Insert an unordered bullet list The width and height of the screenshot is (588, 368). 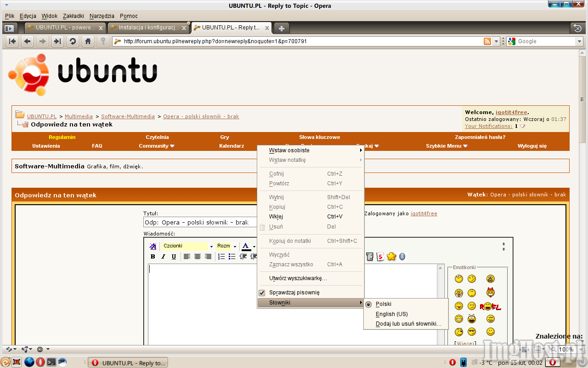[232, 257]
